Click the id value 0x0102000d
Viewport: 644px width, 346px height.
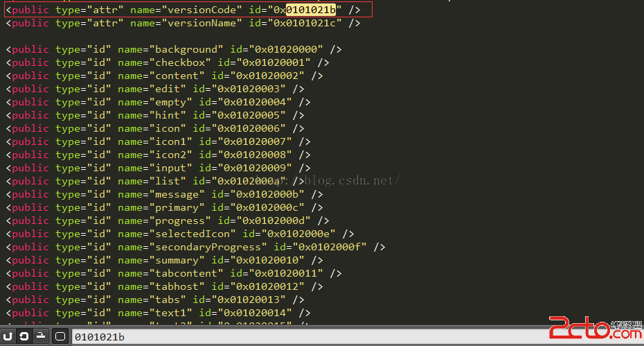tap(274, 220)
